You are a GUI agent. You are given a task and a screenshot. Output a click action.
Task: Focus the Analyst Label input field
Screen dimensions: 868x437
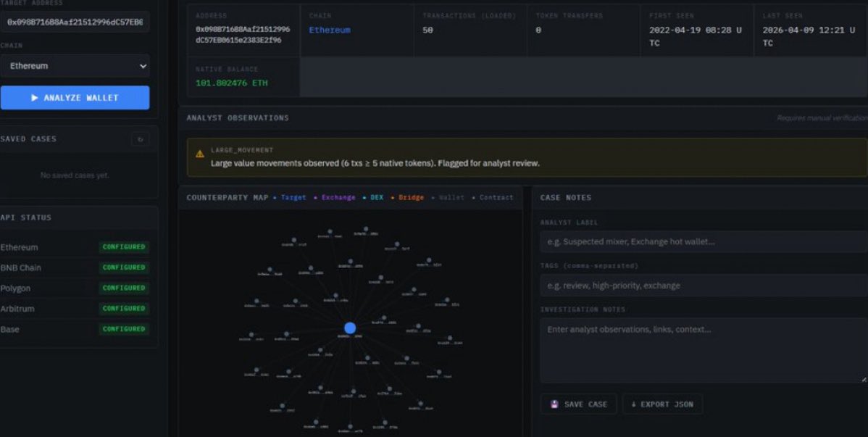point(704,242)
